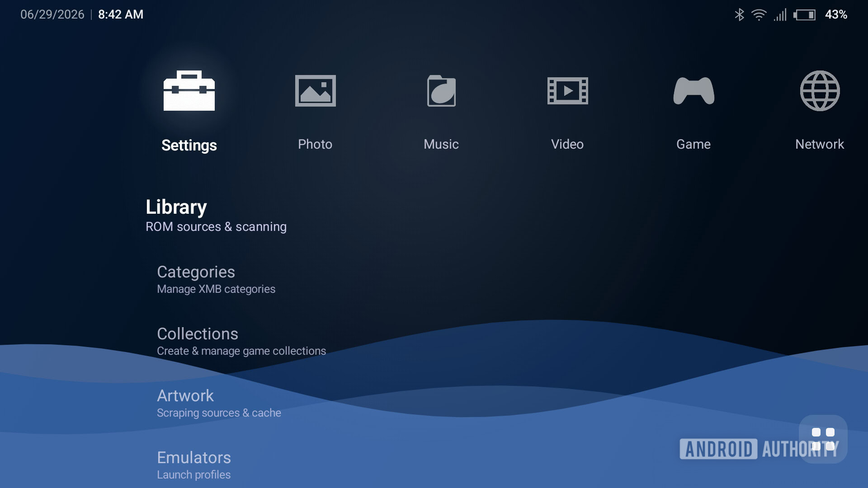Select the Music label
Image resolution: width=868 pixels, height=488 pixels.
pos(441,144)
